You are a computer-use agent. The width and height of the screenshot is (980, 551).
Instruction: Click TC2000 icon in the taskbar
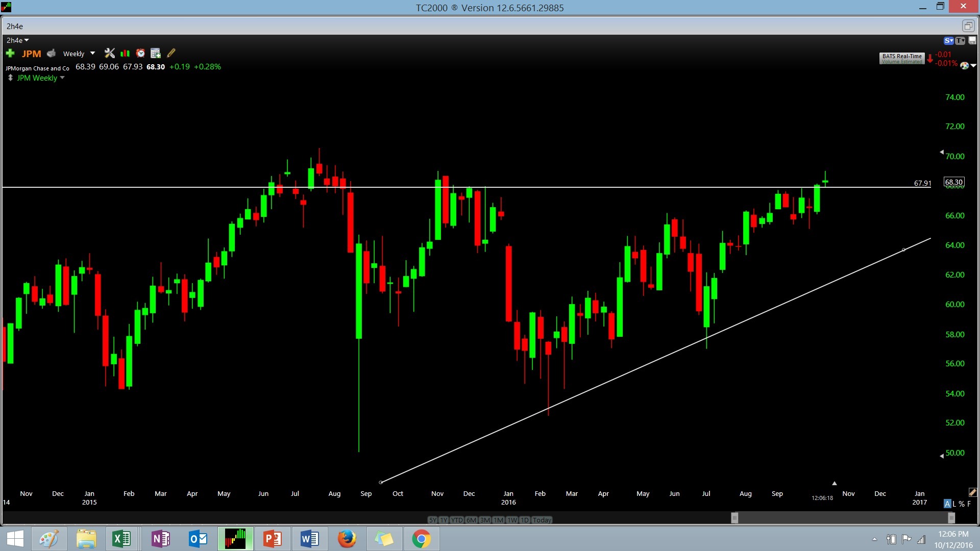(x=235, y=539)
